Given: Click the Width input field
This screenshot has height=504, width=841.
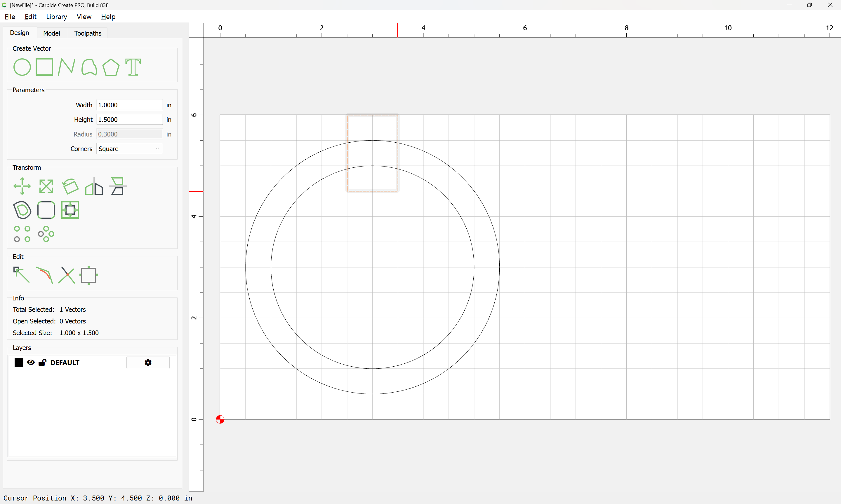Looking at the screenshot, I should pyautogui.click(x=129, y=105).
